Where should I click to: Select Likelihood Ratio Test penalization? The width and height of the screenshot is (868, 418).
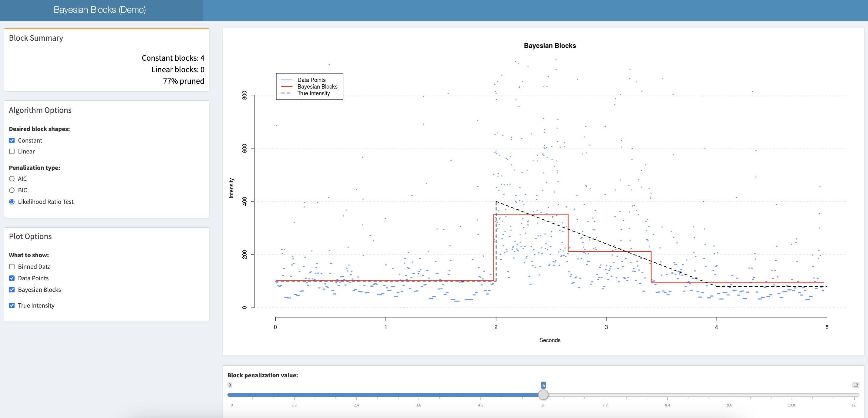tap(12, 202)
